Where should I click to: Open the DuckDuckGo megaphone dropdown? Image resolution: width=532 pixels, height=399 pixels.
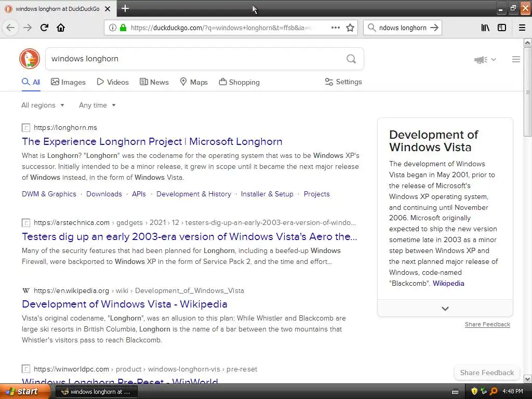tap(485, 60)
